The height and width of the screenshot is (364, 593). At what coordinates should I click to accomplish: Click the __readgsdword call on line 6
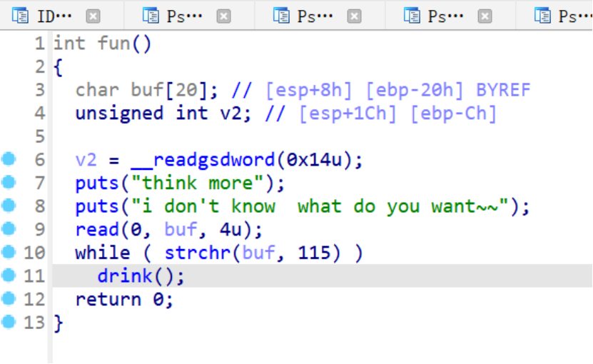click(x=197, y=160)
